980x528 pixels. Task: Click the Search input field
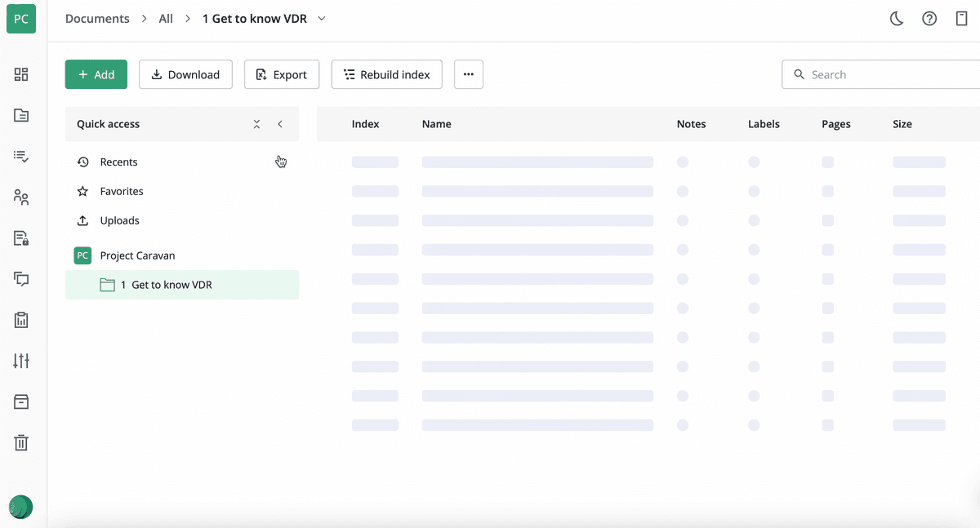pos(890,74)
